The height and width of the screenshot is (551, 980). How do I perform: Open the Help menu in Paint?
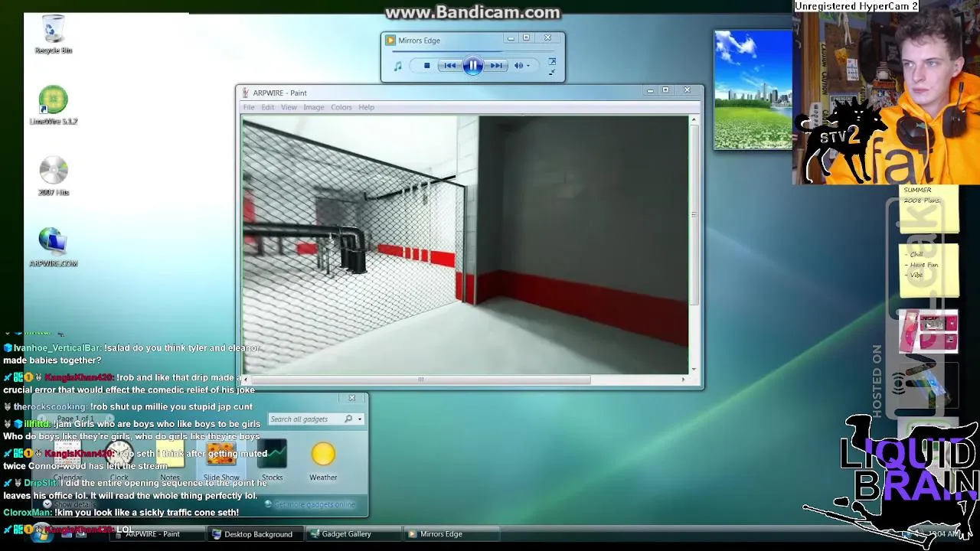[x=366, y=107]
